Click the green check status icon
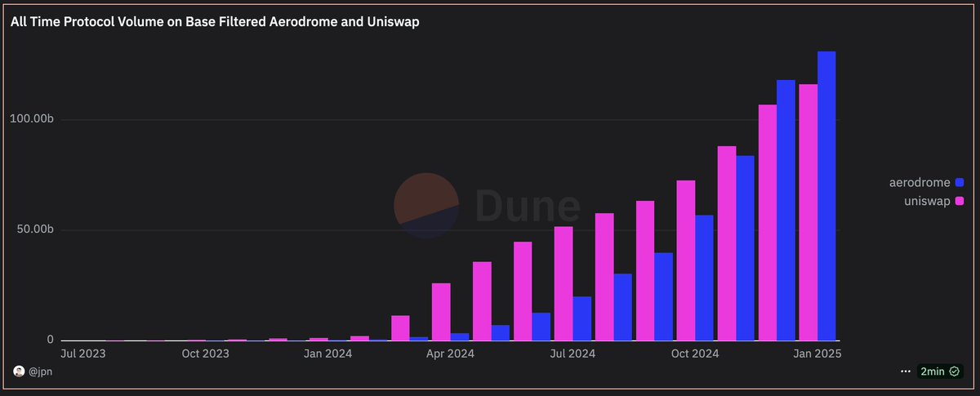This screenshot has height=396, width=980. [954, 371]
